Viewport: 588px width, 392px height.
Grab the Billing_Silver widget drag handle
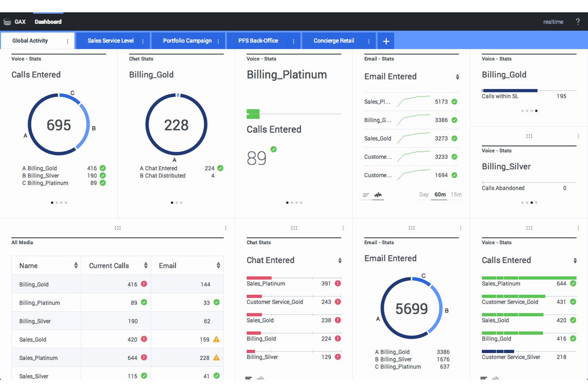529,136
